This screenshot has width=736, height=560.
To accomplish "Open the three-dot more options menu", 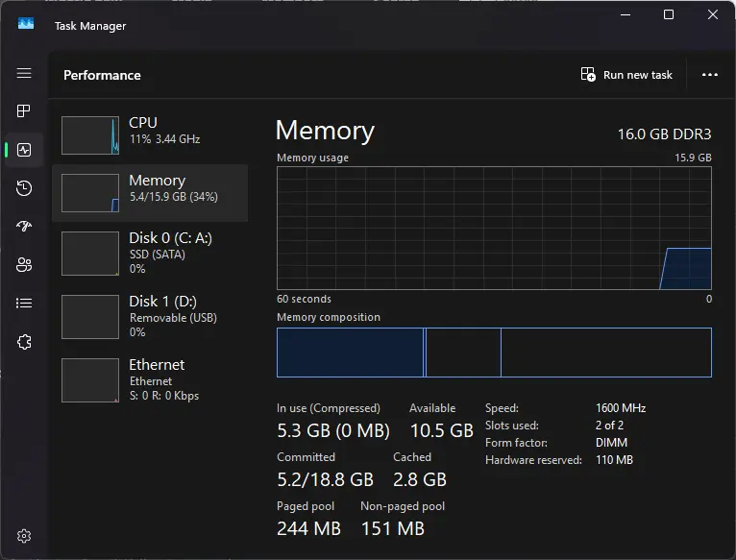I will coord(710,75).
